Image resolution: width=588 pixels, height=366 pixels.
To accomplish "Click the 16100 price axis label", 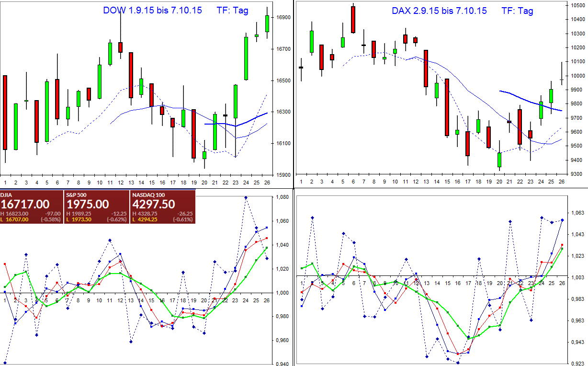I will (283, 143).
